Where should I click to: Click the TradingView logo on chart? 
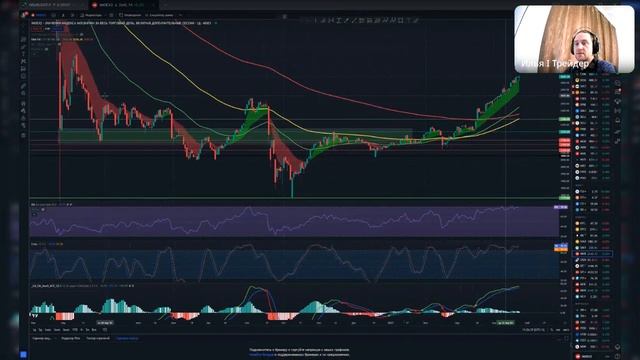(35, 315)
